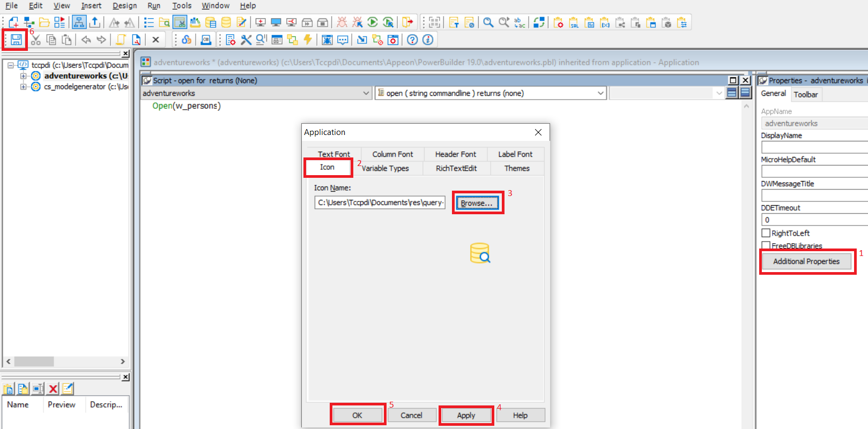Open the event dropdown showing open(string commandline)
The width and height of the screenshot is (868, 429).
pyautogui.click(x=600, y=93)
